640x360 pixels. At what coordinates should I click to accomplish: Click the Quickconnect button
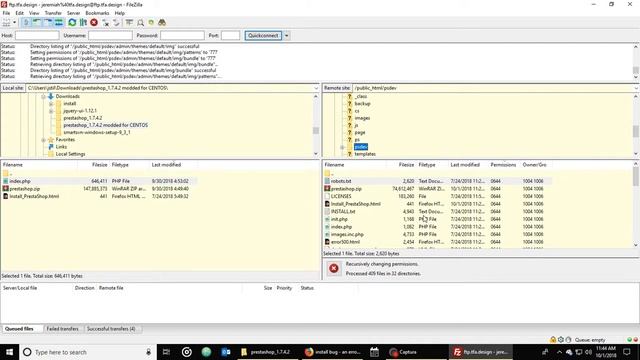click(263, 36)
